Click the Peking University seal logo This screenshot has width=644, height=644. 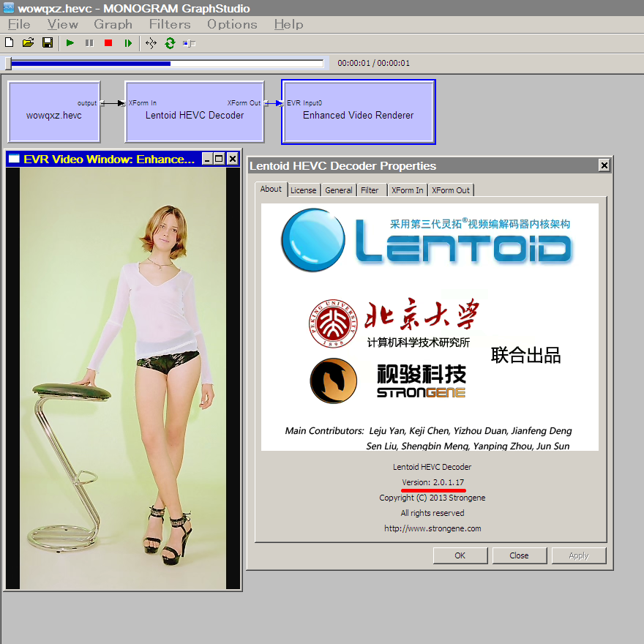pyautogui.click(x=333, y=323)
